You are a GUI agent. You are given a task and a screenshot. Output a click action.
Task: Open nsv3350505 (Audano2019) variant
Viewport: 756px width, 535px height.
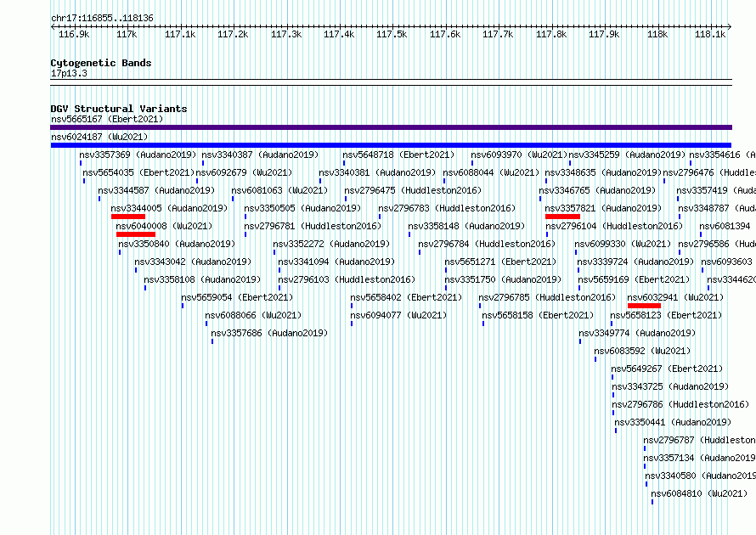coord(302,208)
